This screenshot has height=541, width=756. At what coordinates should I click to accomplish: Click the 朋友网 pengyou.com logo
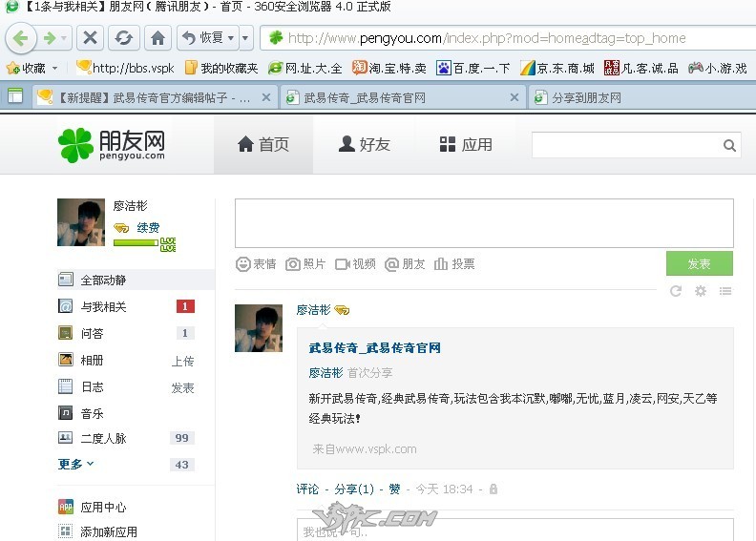coord(112,144)
